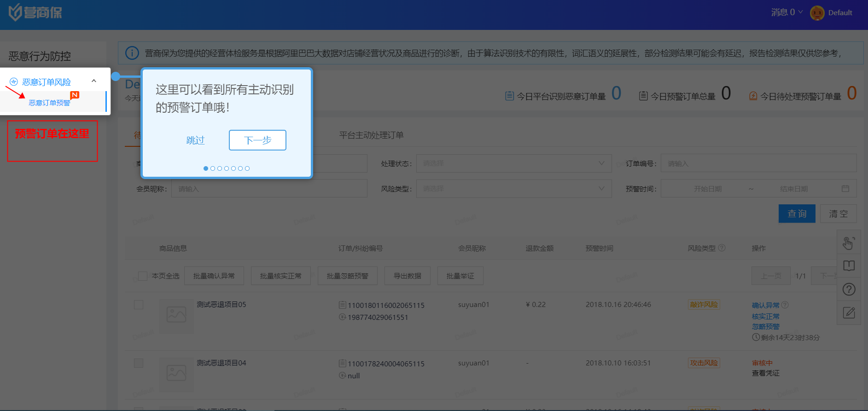The height and width of the screenshot is (411, 868).
Task: Click the Default user avatar icon
Action: tap(817, 13)
